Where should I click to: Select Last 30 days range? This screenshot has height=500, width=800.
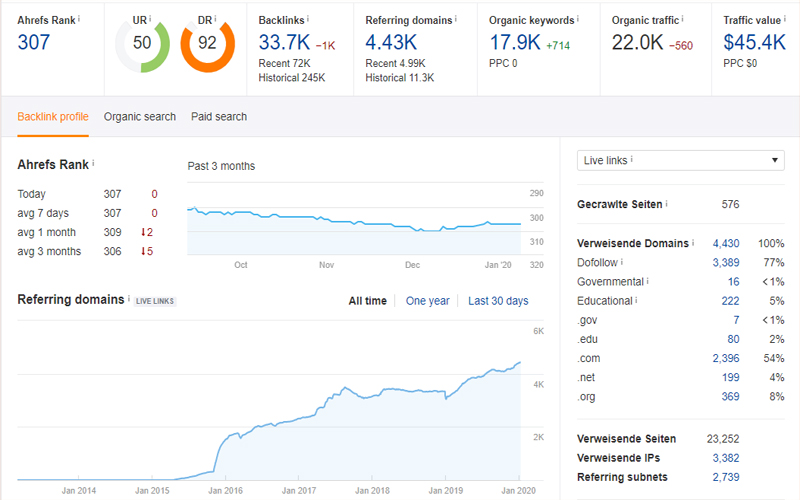498,301
